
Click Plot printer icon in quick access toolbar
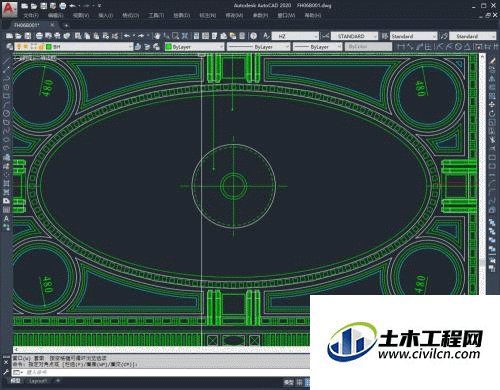62,6
